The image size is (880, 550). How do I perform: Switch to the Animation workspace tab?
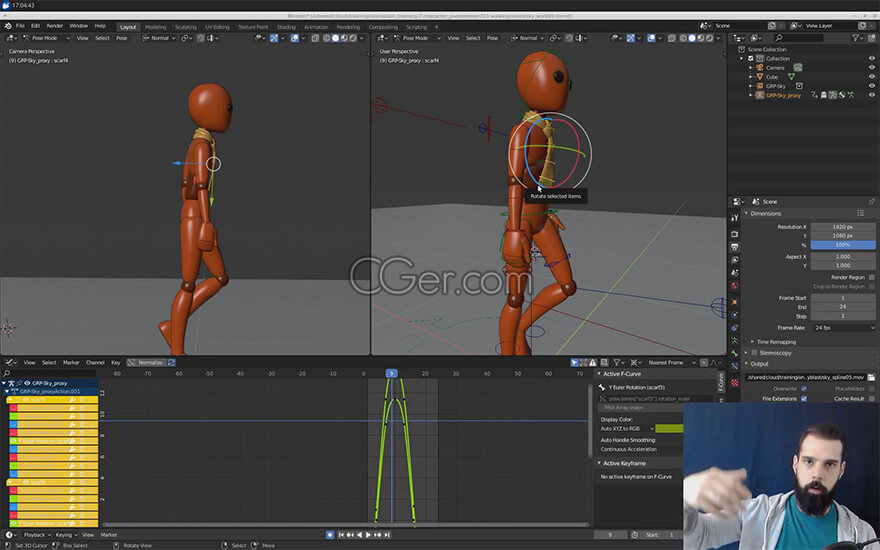pos(316,27)
